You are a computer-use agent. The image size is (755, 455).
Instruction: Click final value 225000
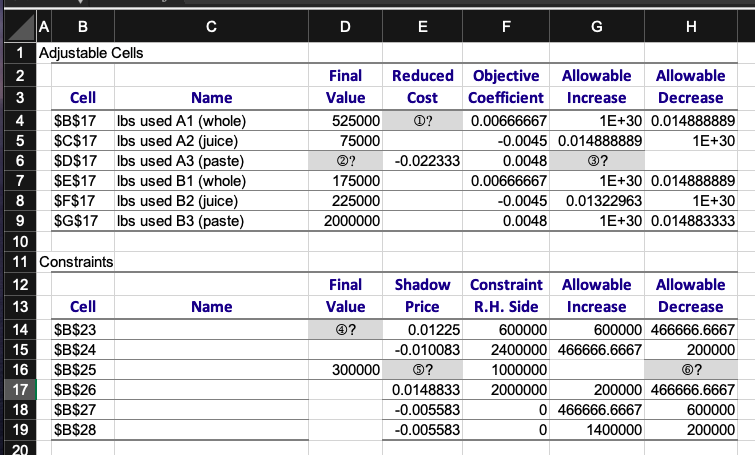click(345, 201)
